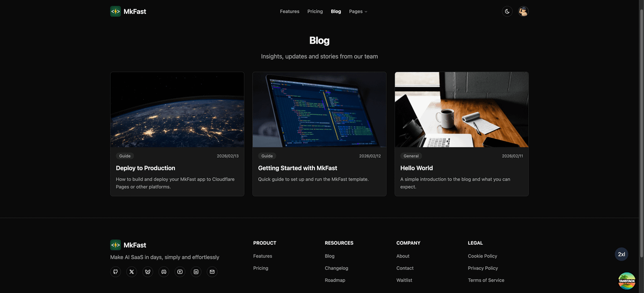
Task: Click the LinkedIn social icon
Action: [196, 272]
